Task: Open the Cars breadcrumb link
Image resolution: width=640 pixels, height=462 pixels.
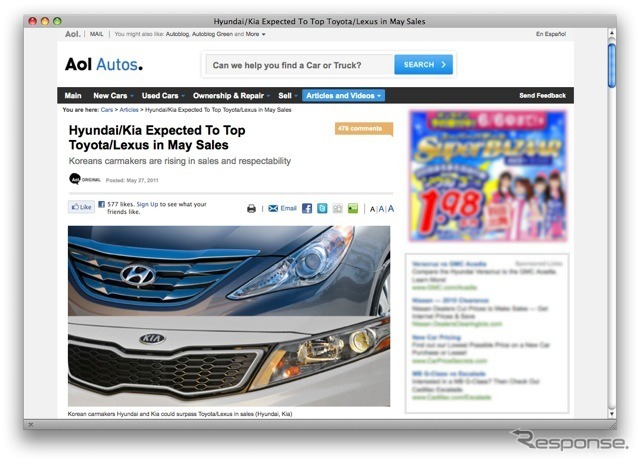Action: 107,110
